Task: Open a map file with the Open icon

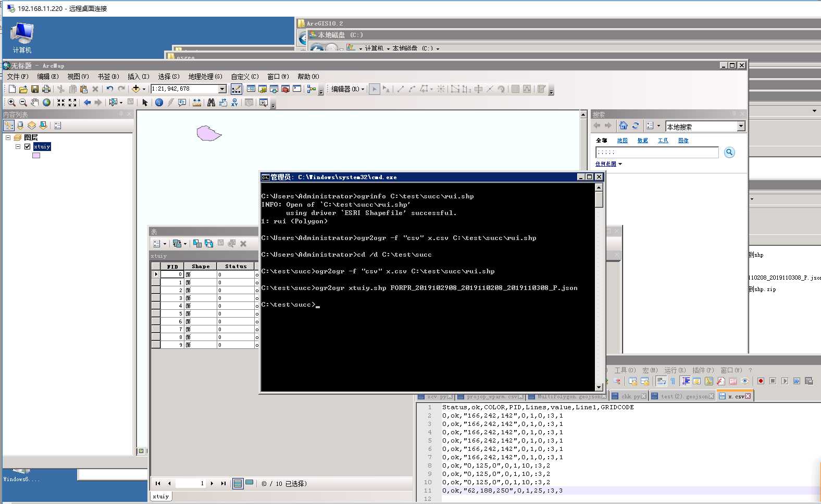Action: pyautogui.click(x=23, y=89)
